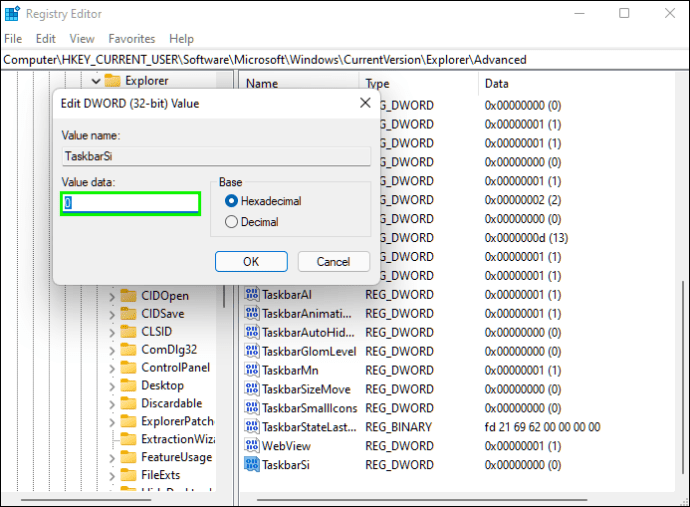The image size is (690, 507).
Task: Click the CIDOpen folder icon
Action: 128,296
